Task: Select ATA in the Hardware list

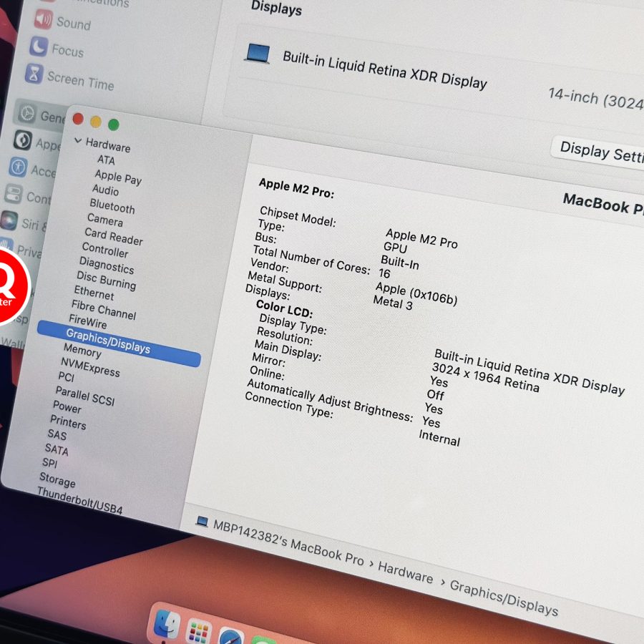Action: (x=106, y=160)
